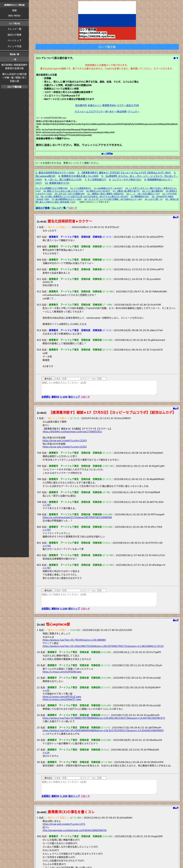Image resolution: width=183 pixels, height=868 pixels.
Task: Open krsw-wiki curid=1371 link
Action: point(64,824)
